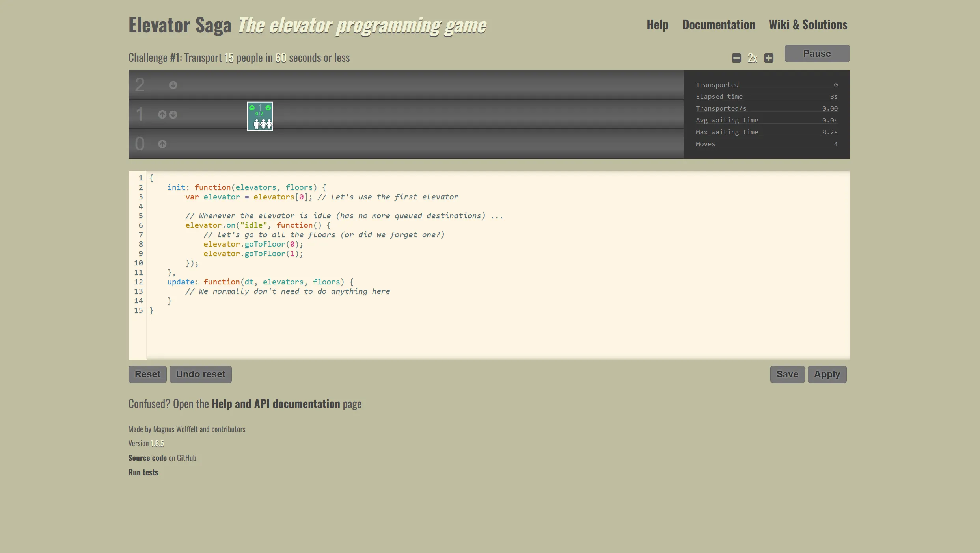Click the Undo reset button
Viewport: 980px width, 553px height.
200,374
